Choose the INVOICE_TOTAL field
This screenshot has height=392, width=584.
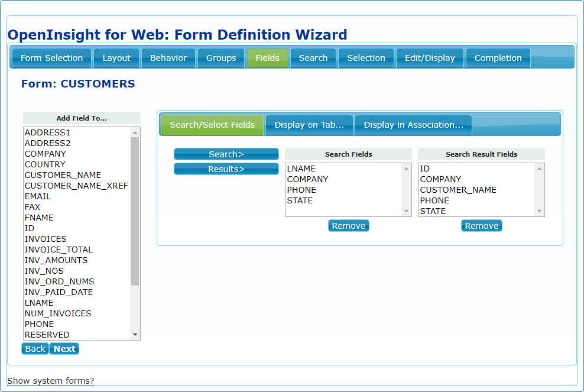[x=77, y=250]
